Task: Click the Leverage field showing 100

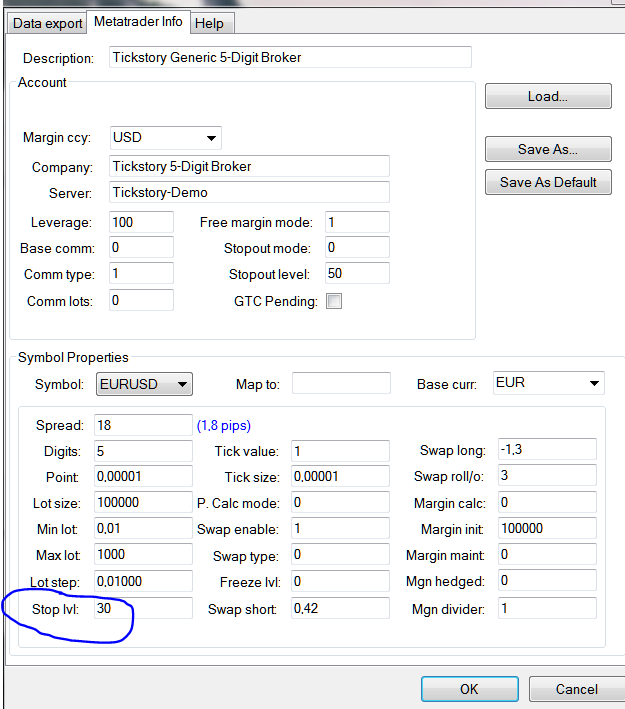Action: click(141, 222)
